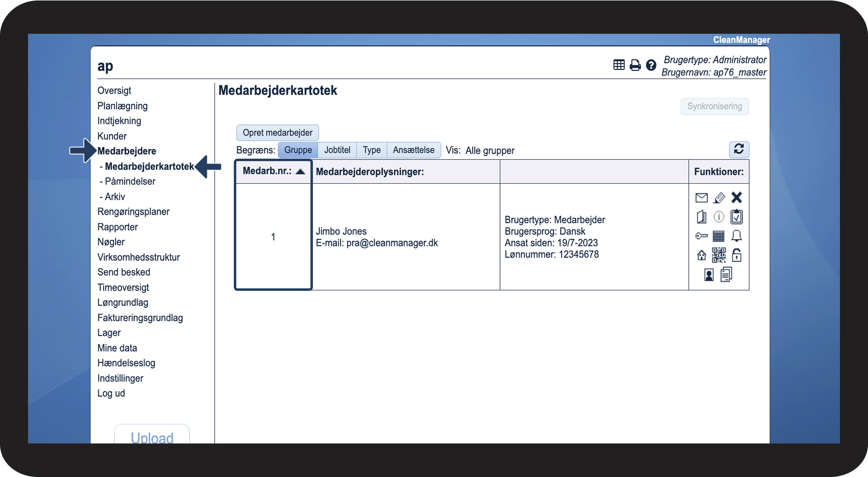The width and height of the screenshot is (868, 477).
Task: Click employee number 1 cell
Action: pyautogui.click(x=273, y=237)
